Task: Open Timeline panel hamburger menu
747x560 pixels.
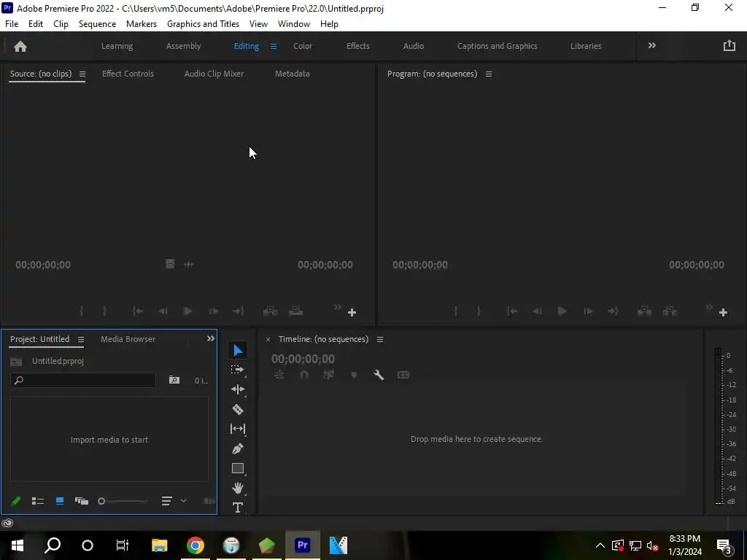Action: click(380, 340)
